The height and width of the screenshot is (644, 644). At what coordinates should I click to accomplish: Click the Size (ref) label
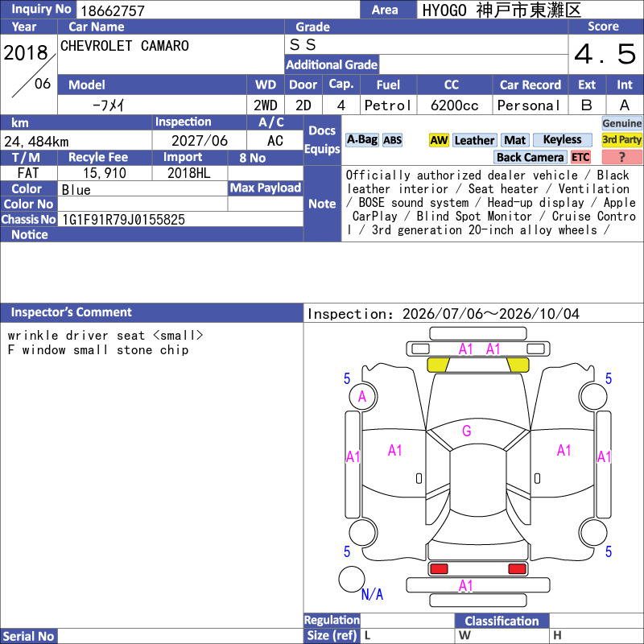point(332,635)
